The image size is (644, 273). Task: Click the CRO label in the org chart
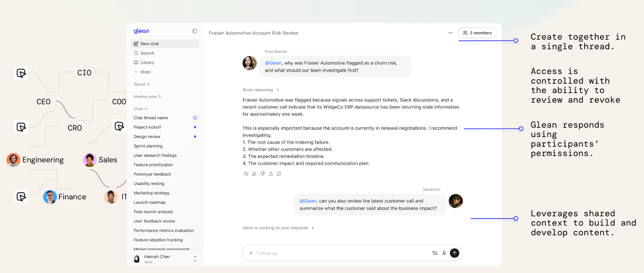click(75, 128)
